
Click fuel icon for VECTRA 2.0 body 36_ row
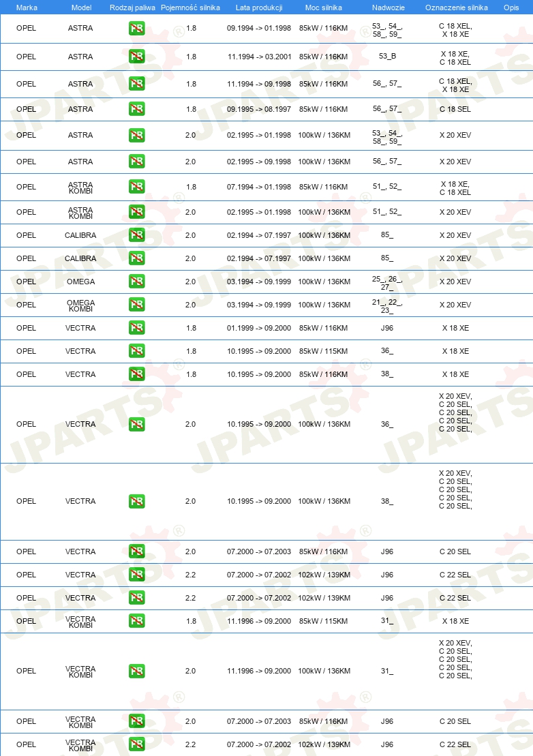[x=137, y=424]
